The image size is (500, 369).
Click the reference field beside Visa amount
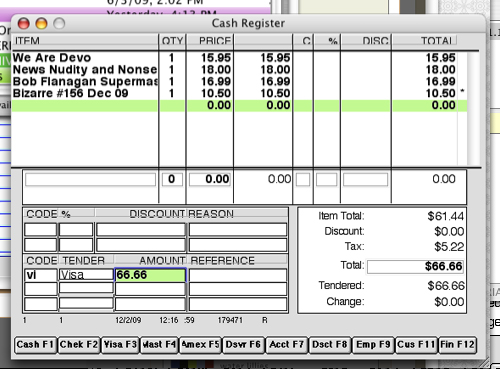238,275
